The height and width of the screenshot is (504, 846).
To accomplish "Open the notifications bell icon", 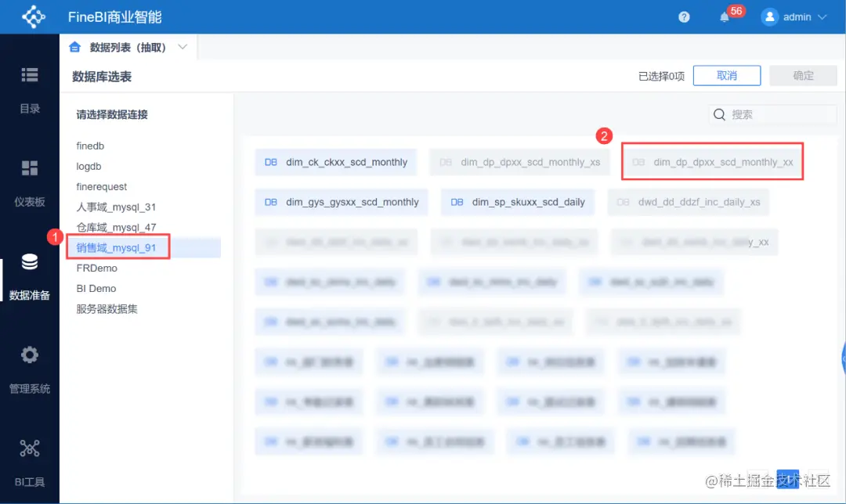I will tap(724, 17).
